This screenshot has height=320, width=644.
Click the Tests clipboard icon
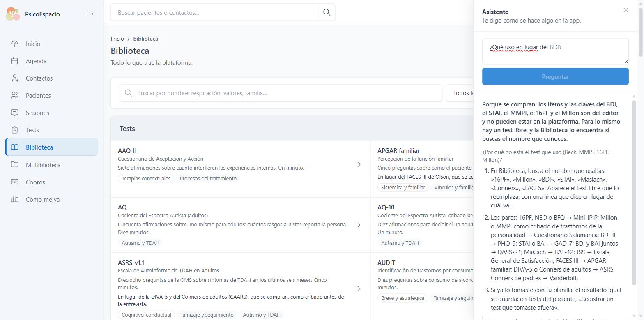[x=15, y=130]
